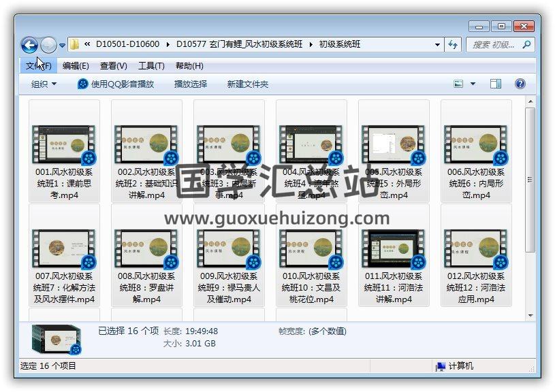Expand arrow after D10501-D10600 breadcrumb
The height and width of the screenshot is (392, 555).
coord(168,45)
